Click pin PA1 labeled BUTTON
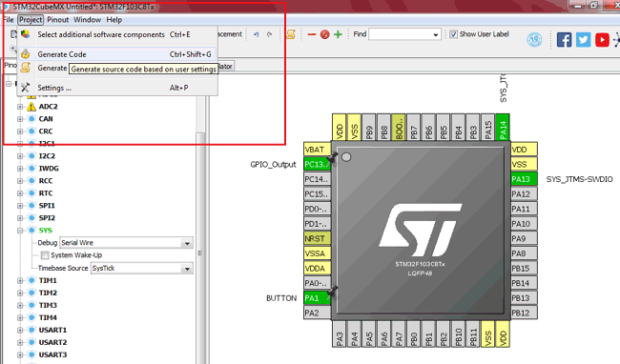Viewport: 620px width, 364px height. coord(317,298)
